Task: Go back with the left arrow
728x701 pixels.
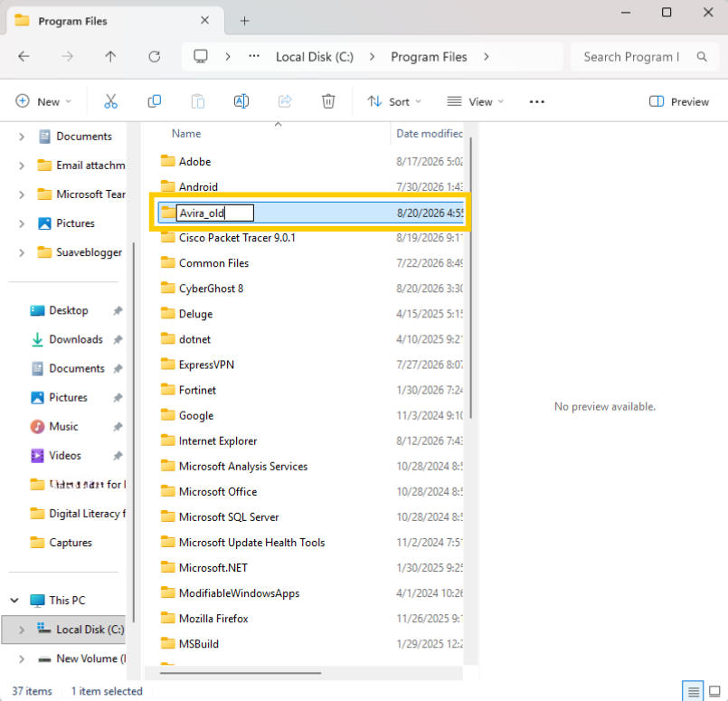Action: (x=24, y=57)
